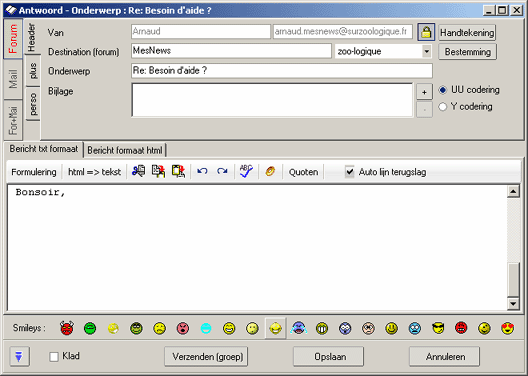Viewport: 528px width, 376px height.
Task: Click in the Onderwerp subject field
Action: tap(282, 71)
